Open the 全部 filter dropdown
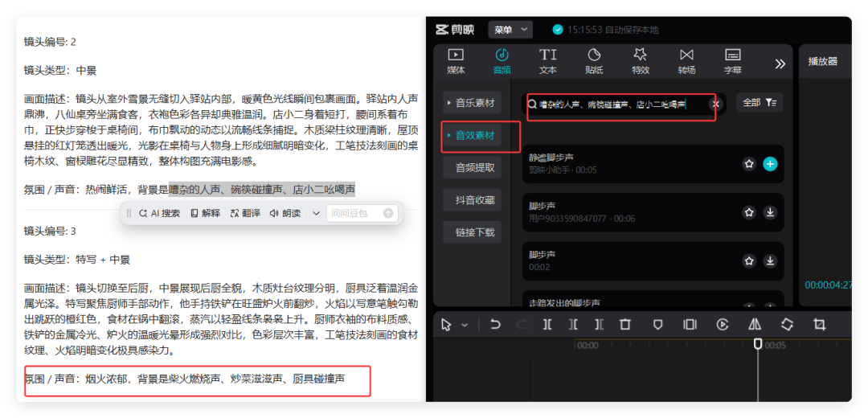The image size is (868, 418). 759,103
